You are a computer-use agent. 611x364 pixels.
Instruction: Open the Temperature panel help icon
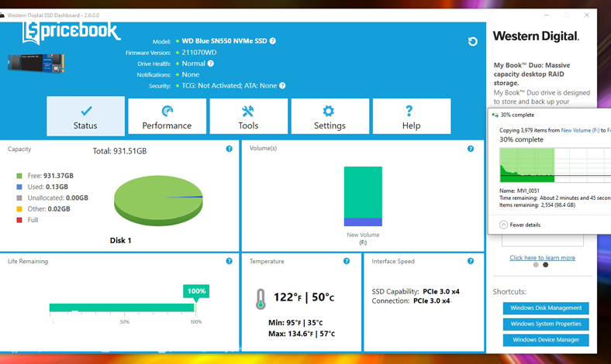pyautogui.click(x=347, y=261)
